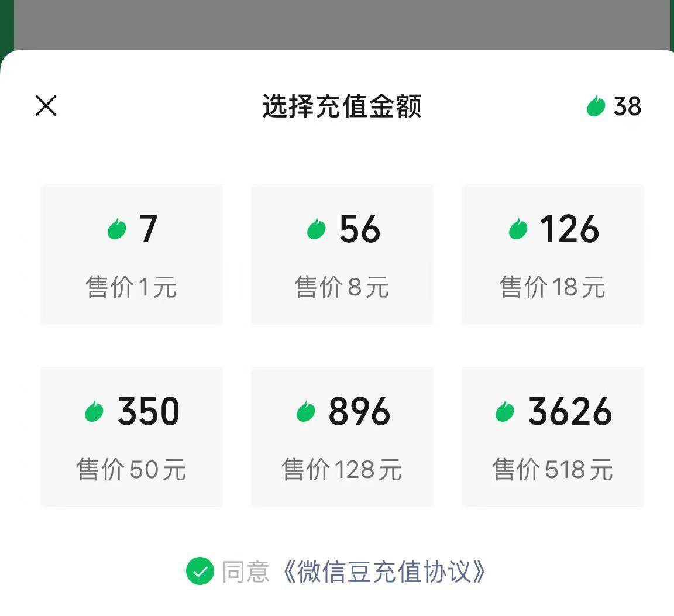The height and width of the screenshot is (616, 674).
Task: Click the bean icon in the 56 card
Action: click(317, 229)
